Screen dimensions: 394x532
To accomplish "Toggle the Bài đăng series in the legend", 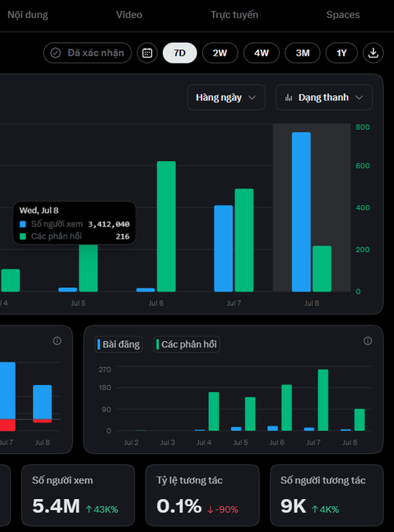I will (118, 344).
